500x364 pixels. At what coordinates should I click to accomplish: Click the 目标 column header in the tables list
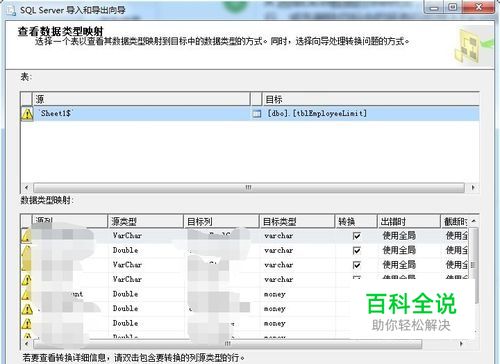click(x=371, y=99)
